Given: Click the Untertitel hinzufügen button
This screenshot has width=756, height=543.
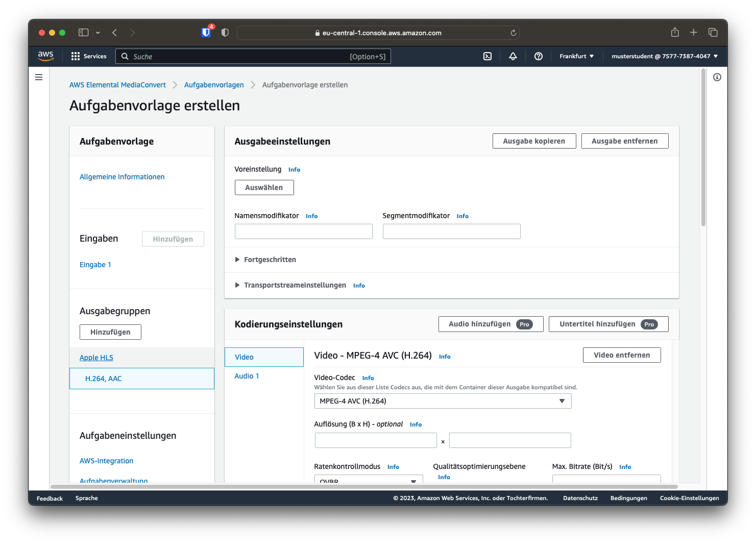Looking at the screenshot, I should pyautogui.click(x=608, y=324).
